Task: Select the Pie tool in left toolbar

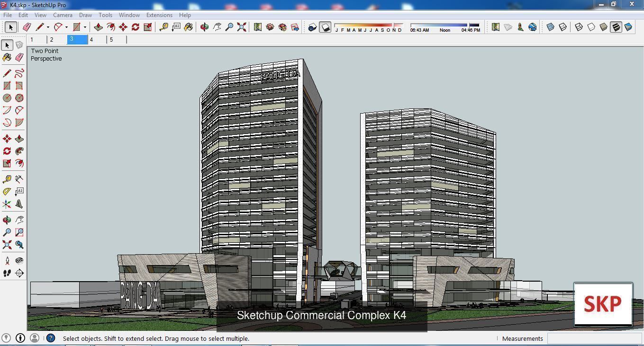Action: click(x=19, y=123)
